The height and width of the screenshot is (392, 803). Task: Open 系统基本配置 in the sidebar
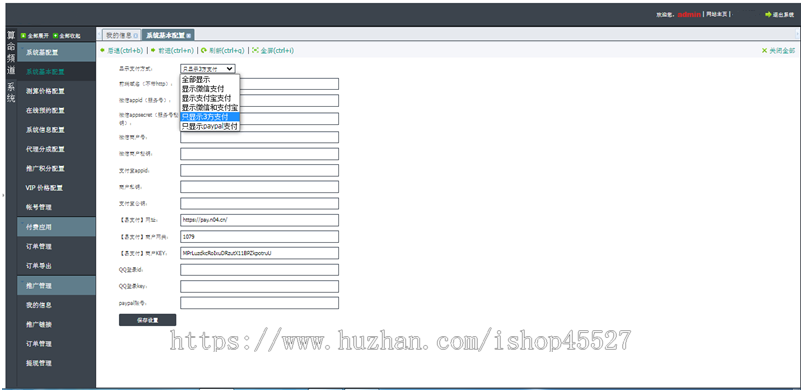click(56, 72)
